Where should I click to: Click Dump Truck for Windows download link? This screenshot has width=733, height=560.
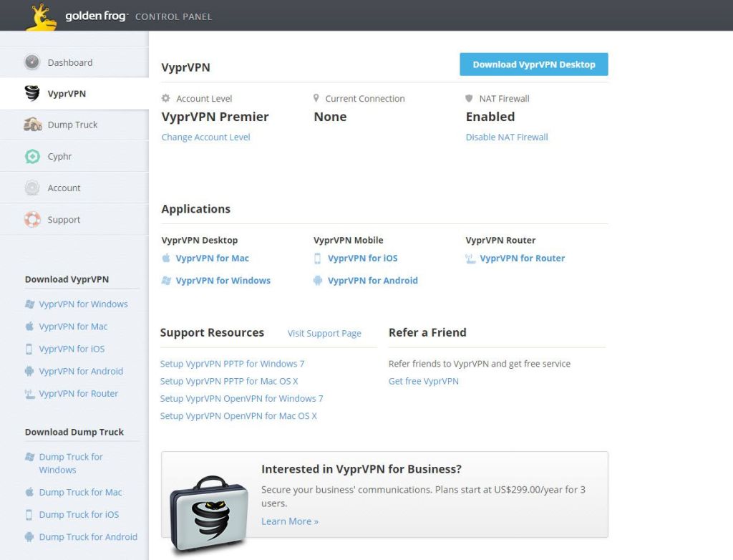[71, 463]
